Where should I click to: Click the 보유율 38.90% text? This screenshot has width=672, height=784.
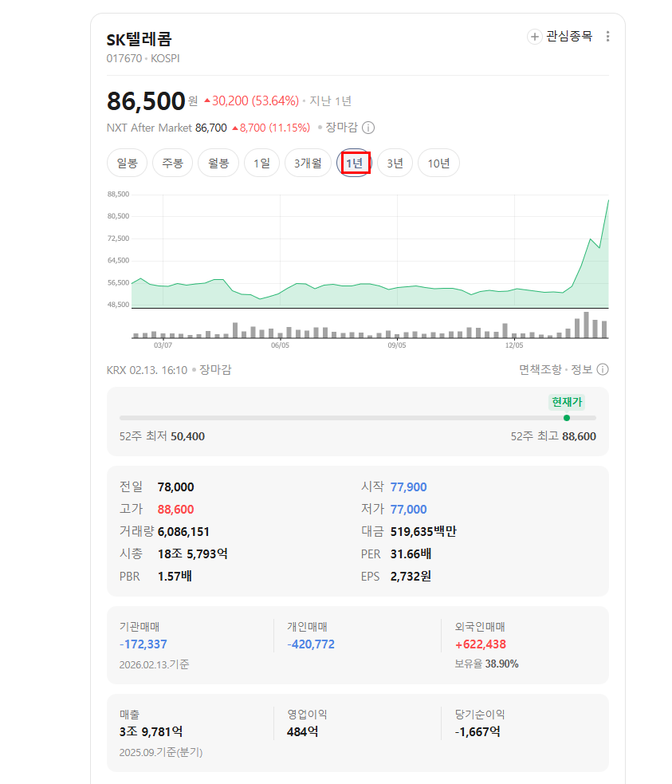[x=486, y=664]
